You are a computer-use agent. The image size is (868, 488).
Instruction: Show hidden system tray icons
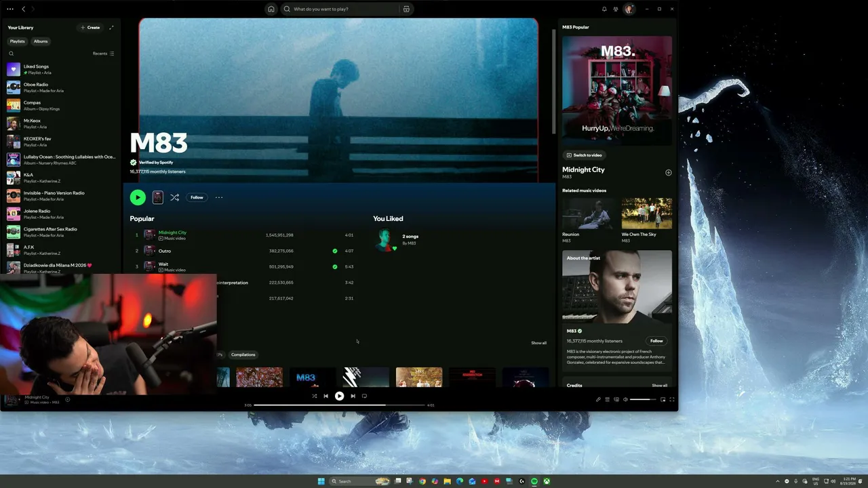pyautogui.click(x=778, y=481)
